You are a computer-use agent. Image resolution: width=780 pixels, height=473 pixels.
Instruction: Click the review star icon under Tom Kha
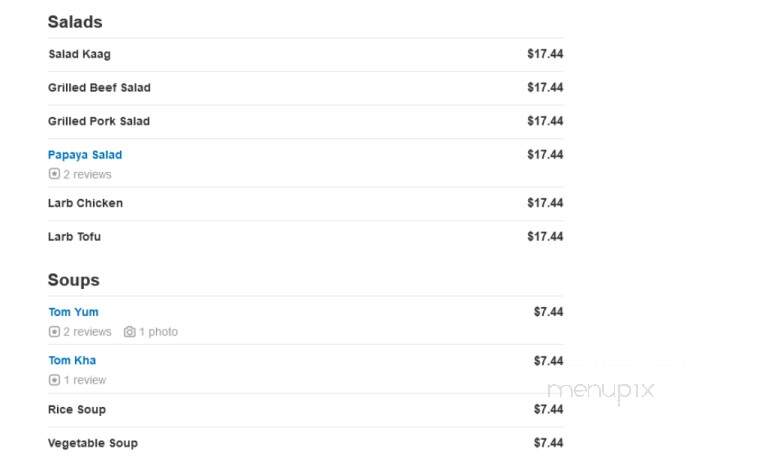pos(54,380)
